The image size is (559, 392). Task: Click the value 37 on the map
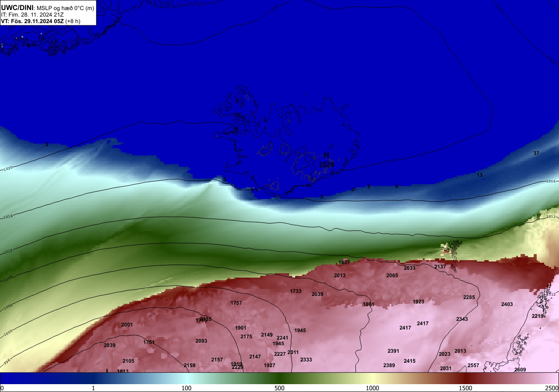coord(536,153)
